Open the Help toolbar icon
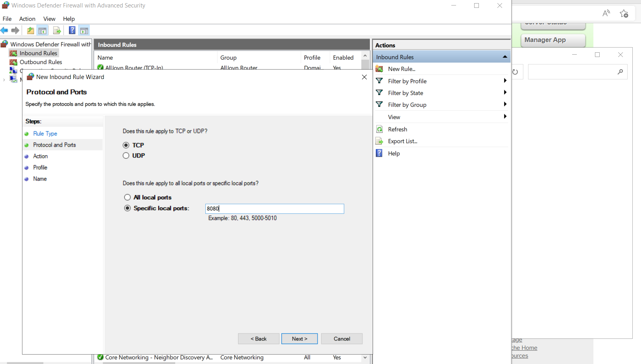The height and width of the screenshot is (364, 641). [x=72, y=30]
